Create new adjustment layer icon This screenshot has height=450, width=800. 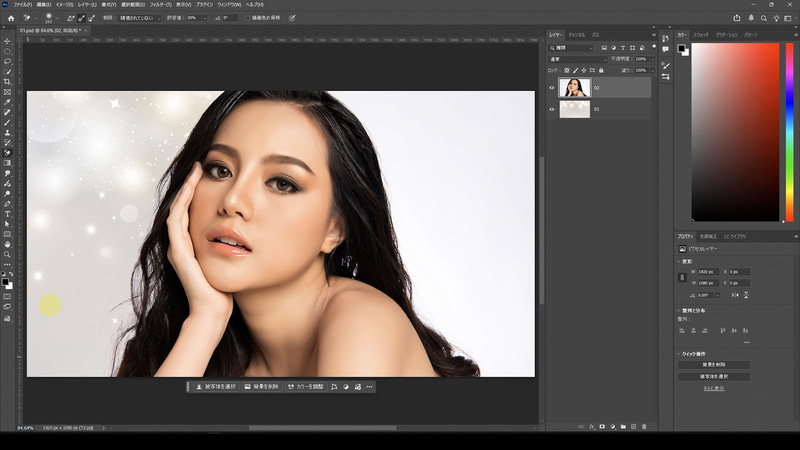pyautogui.click(x=613, y=427)
